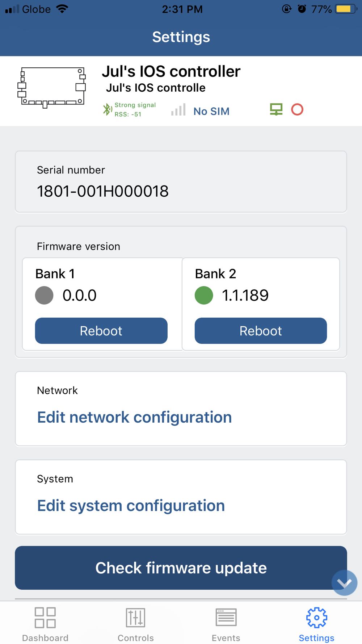
Task: Reboot firmware Bank 2
Action: pyautogui.click(x=261, y=331)
